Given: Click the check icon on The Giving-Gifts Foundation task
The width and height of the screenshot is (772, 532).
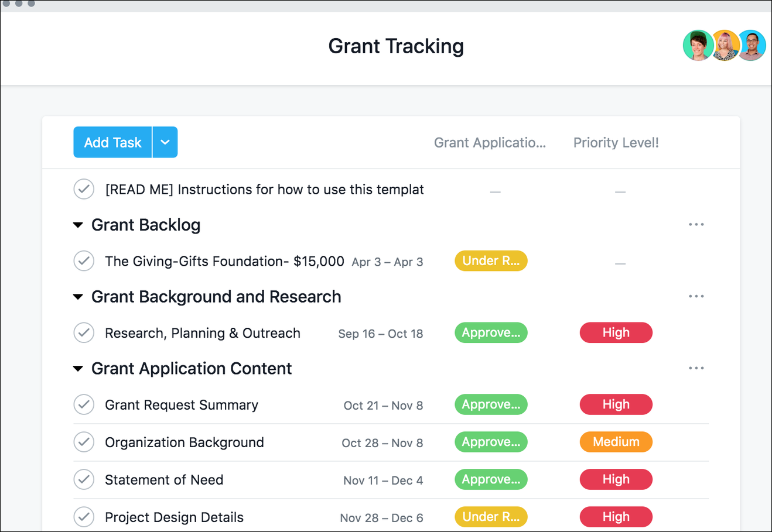Looking at the screenshot, I should 84,261.
